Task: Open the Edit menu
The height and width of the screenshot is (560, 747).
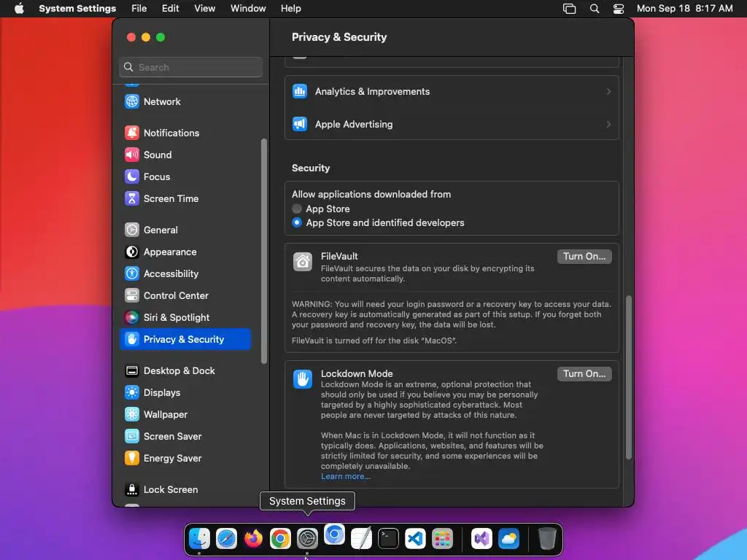Action: 170,9
